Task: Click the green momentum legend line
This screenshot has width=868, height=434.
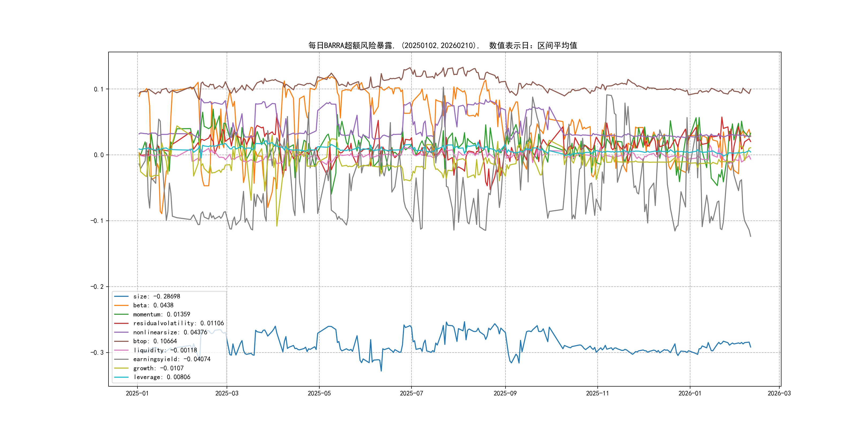Action: [x=121, y=314]
